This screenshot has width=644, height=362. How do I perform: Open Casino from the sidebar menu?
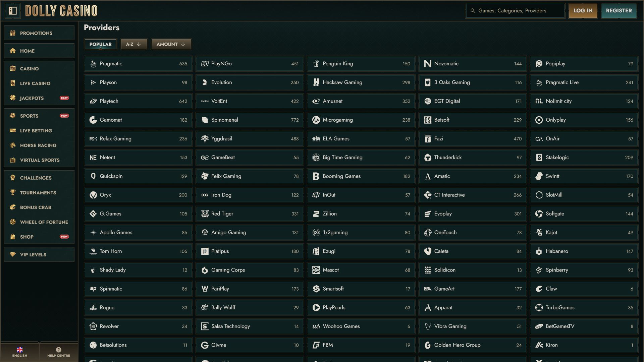coord(39,68)
